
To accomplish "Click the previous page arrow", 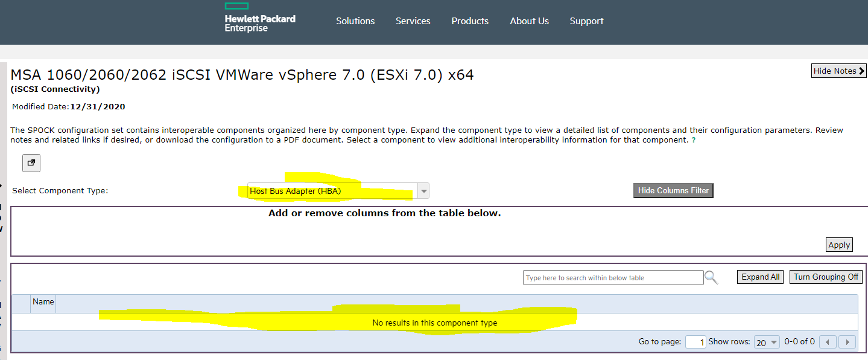I will pyautogui.click(x=828, y=342).
